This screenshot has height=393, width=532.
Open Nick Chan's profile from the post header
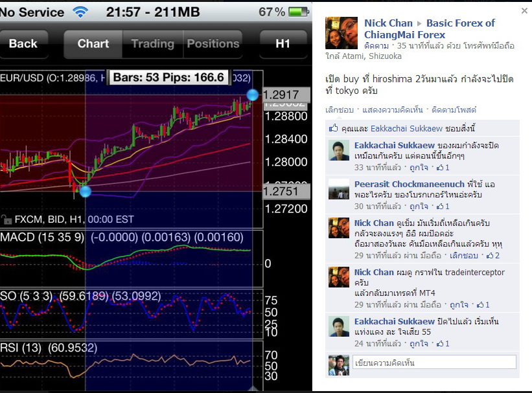pyautogui.click(x=389, y=23)
